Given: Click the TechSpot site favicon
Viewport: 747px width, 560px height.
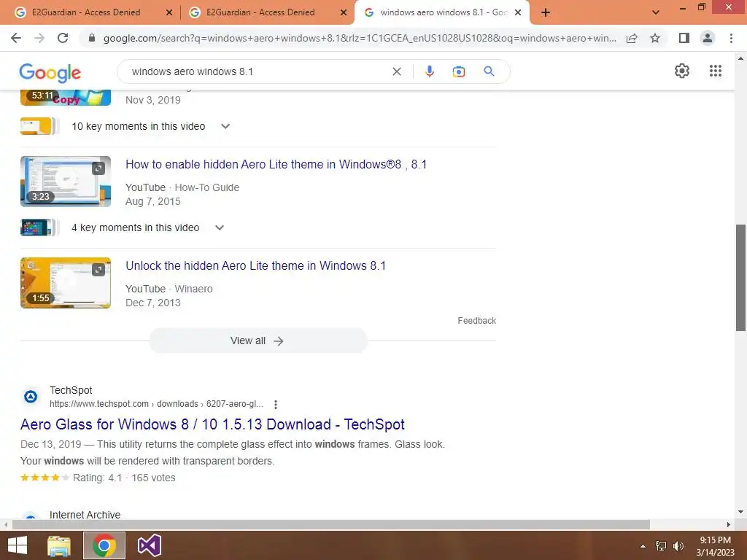Looking at the screenshot, I should (x=31, y=396).
